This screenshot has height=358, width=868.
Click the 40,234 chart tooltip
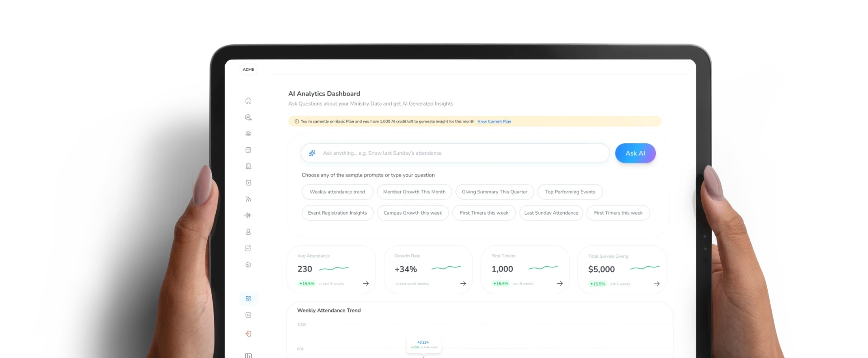point(424,345)
